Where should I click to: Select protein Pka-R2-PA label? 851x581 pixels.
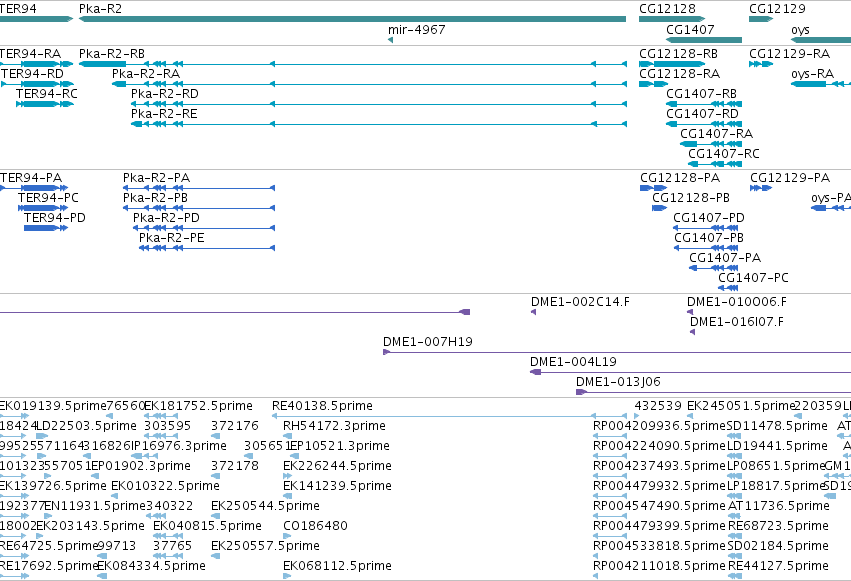click(x=156, y=178)
